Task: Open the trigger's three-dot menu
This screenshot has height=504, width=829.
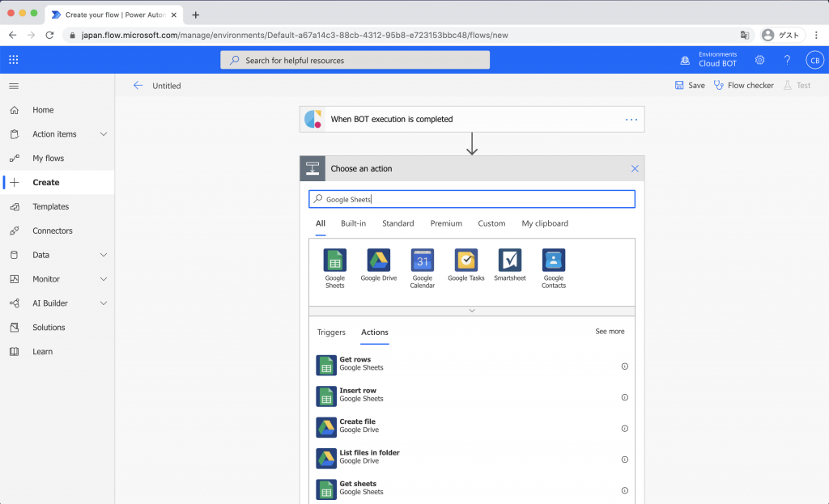Action: click(631, 120)
